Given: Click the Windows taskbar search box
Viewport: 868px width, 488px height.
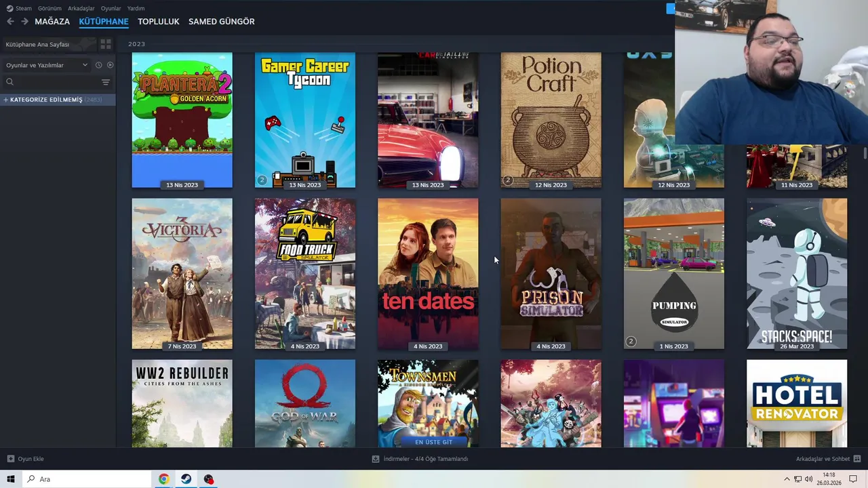Looking at the screenshot, I should (x=87, y=479).
